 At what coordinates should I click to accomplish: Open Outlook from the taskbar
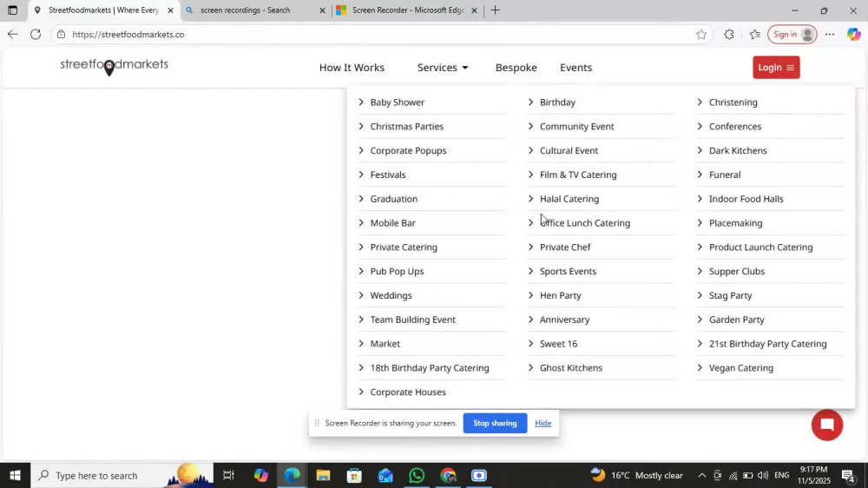point(385,475)
